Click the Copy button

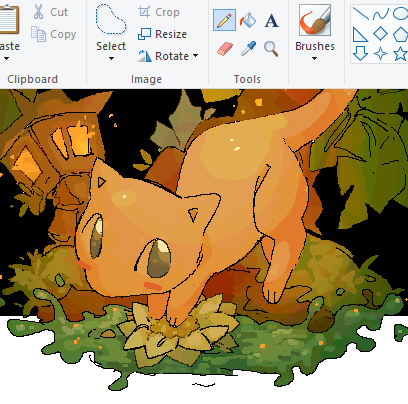tap(53, 34)
